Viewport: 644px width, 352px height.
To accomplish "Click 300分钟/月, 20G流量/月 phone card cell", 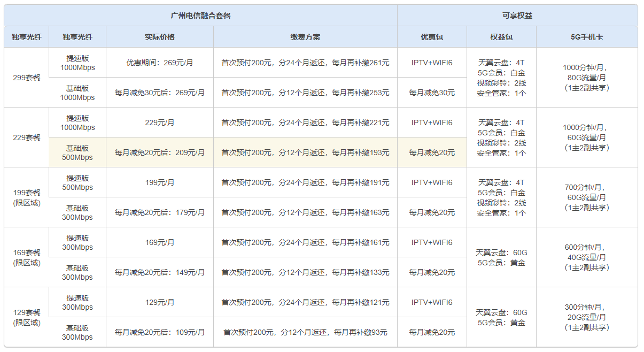I will pos(587,317).
